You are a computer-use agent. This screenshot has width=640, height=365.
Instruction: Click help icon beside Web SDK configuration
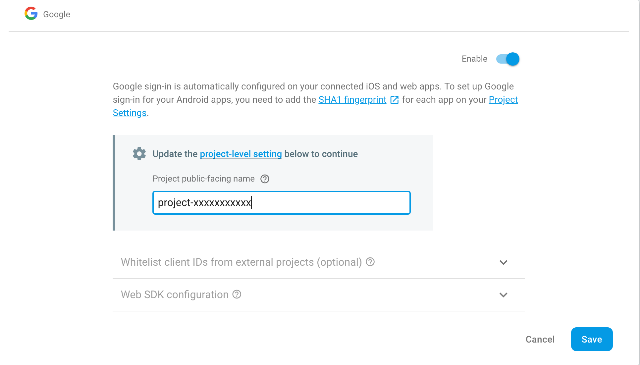(x=237, y=294)
